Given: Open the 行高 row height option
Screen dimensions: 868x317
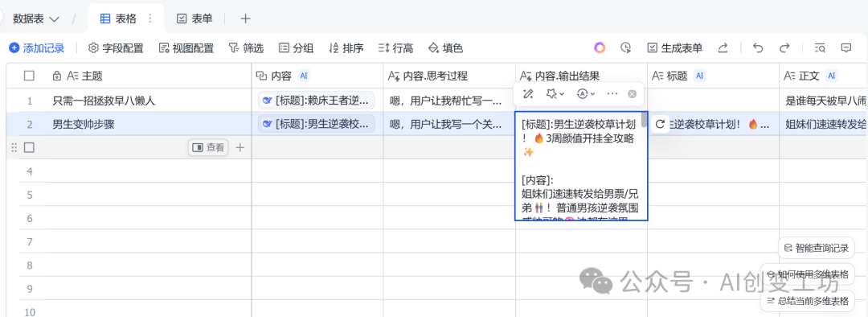Looking at the screenshot, I should [x=395, y=48].
